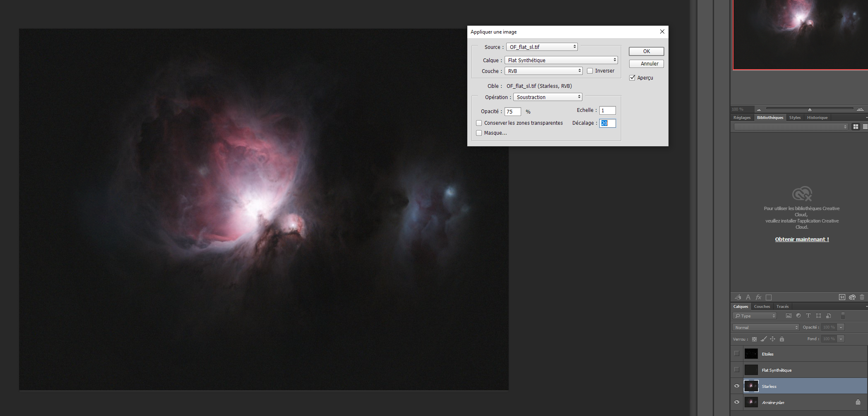Click the add layer style fx icon
Screen dimensions: 868x416
coord(758,297)
